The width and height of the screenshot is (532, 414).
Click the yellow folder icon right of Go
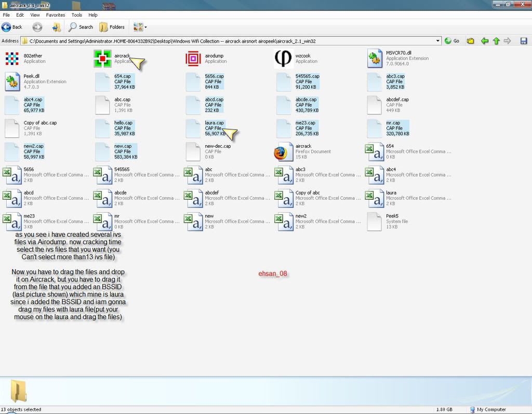(470, 41)
